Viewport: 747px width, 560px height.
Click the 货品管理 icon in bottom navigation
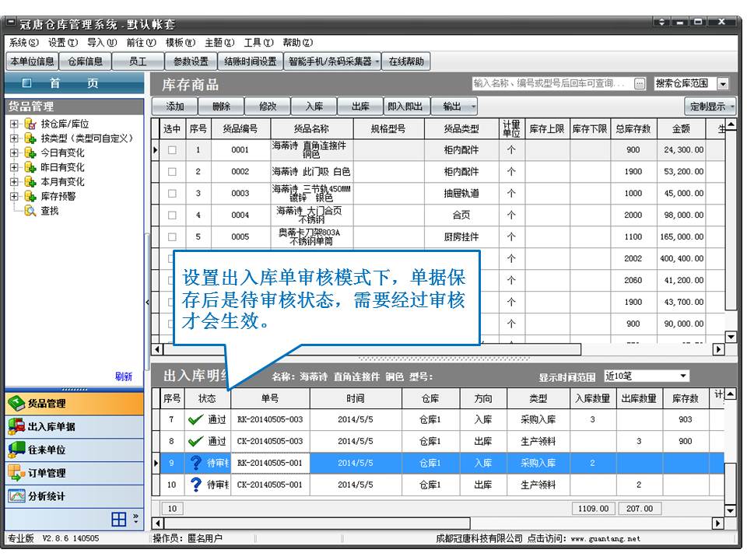[x=16, y=403]
